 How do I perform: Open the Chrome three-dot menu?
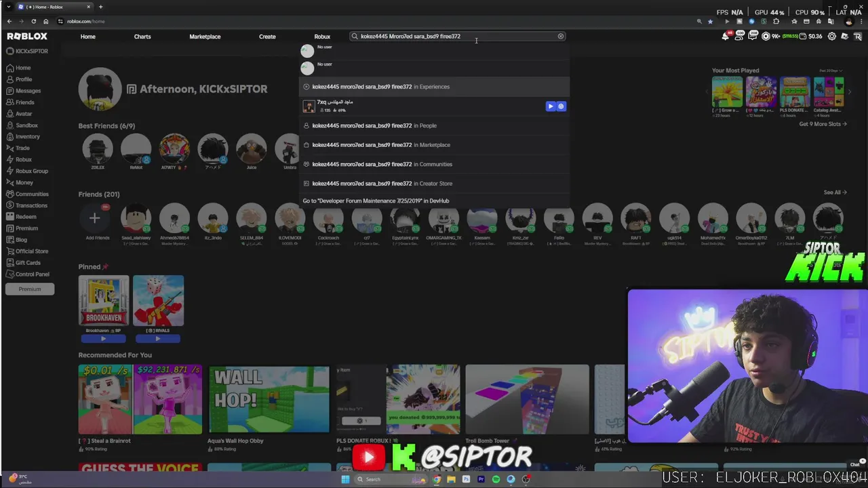tap(860, 21)
